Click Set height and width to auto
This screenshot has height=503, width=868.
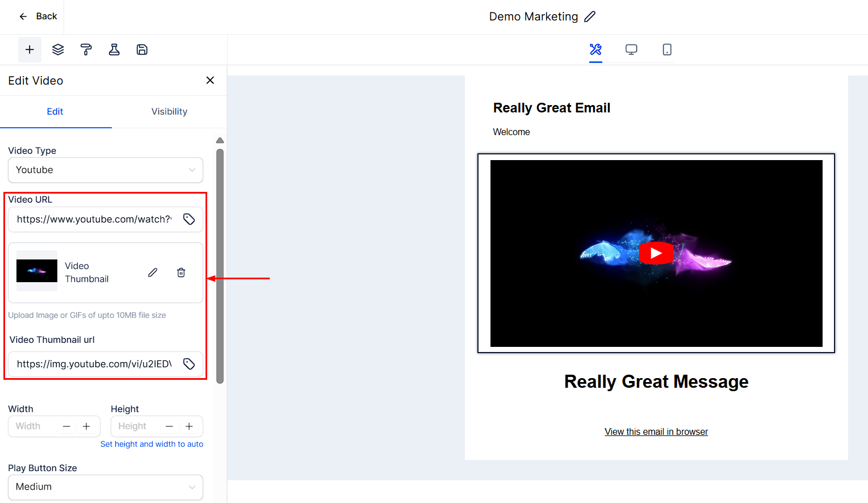click(152, 444)
